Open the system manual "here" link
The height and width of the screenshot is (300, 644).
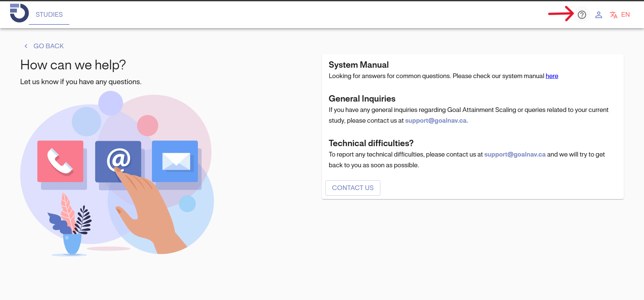click(x=552, y=76)
